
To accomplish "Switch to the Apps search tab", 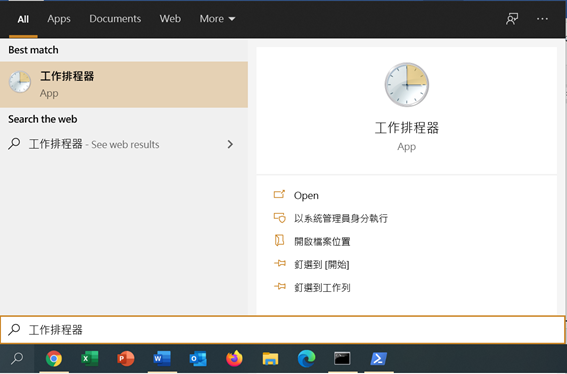I will pos(59,19).
